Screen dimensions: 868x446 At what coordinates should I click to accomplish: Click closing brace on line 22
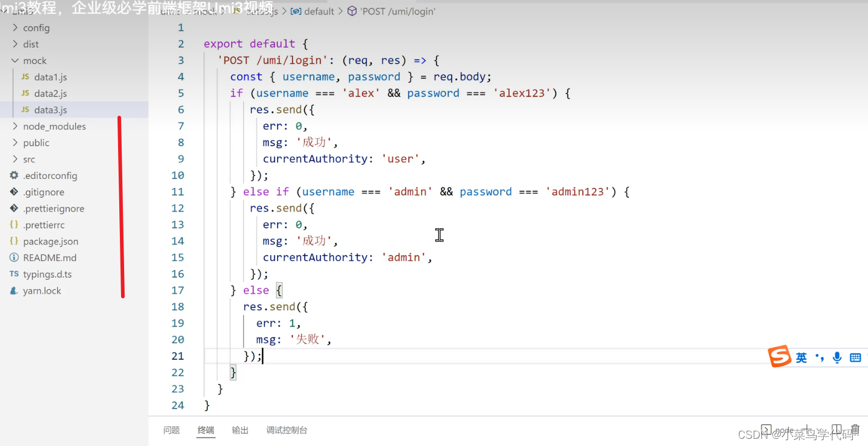point(234,372)
